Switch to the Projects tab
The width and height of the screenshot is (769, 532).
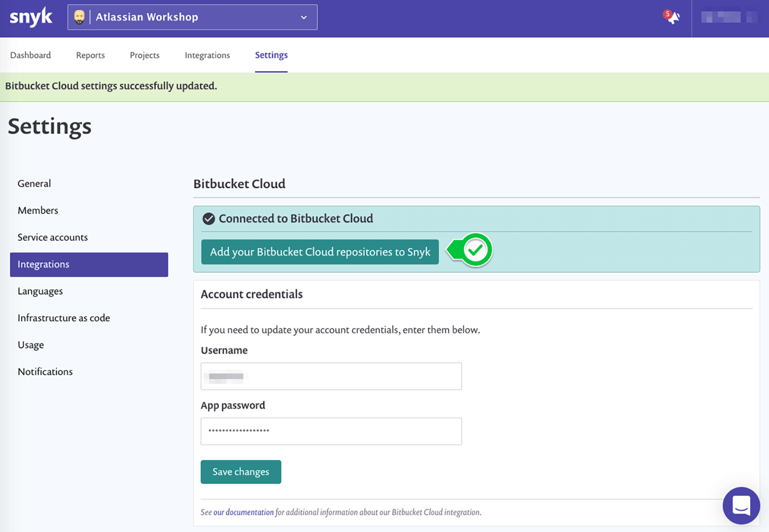[x=145, y=55]
